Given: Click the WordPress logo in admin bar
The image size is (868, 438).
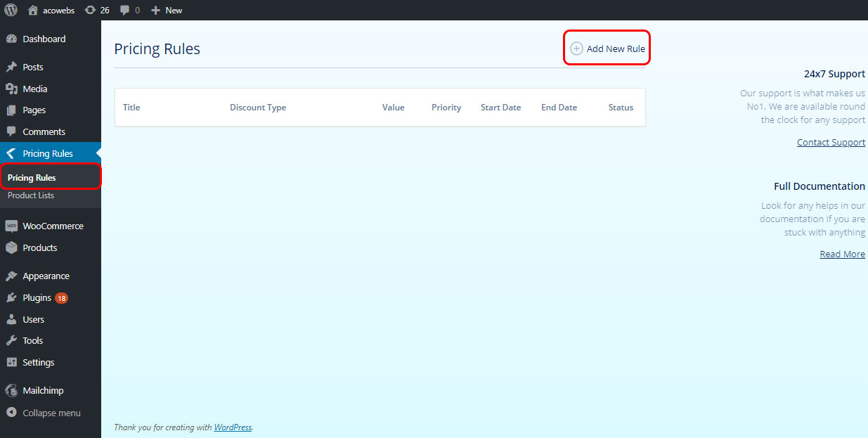Looking at the screenshot, I should point(11,10).
